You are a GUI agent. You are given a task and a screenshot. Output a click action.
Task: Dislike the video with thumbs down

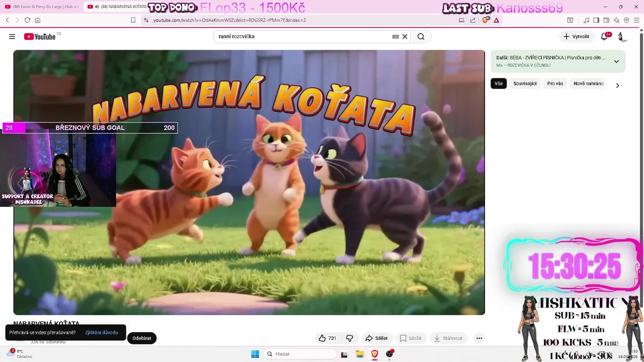coord(350,338)
